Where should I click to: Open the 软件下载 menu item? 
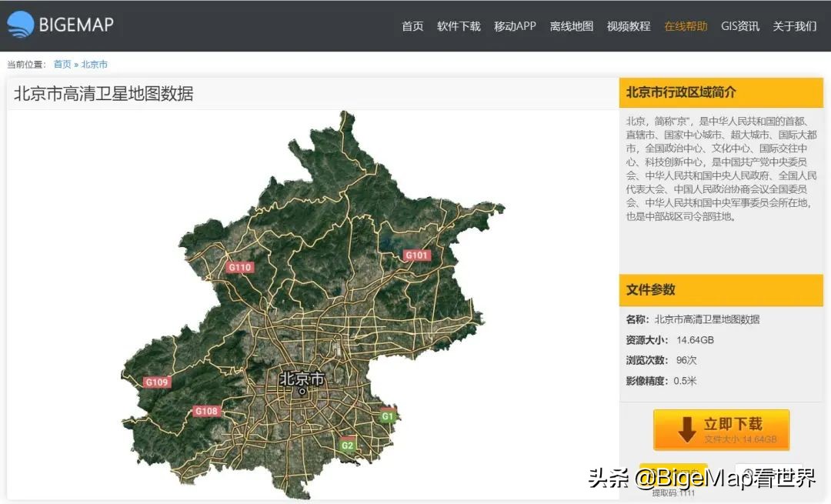tap(459, 25)
